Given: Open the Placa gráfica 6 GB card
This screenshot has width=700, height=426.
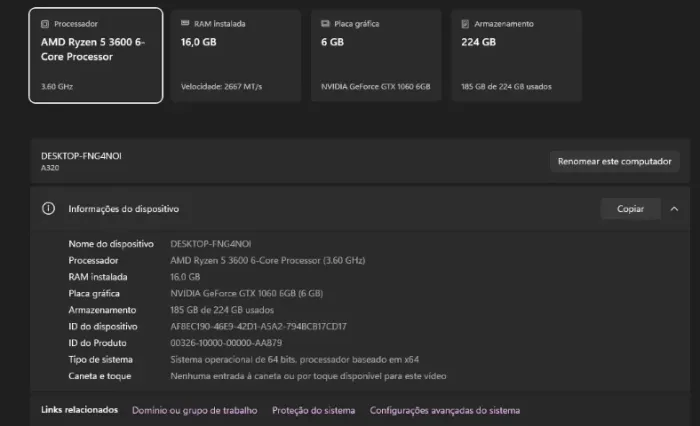Looking at the screenshot, I should pyautogui.click(x=376, y=55).
